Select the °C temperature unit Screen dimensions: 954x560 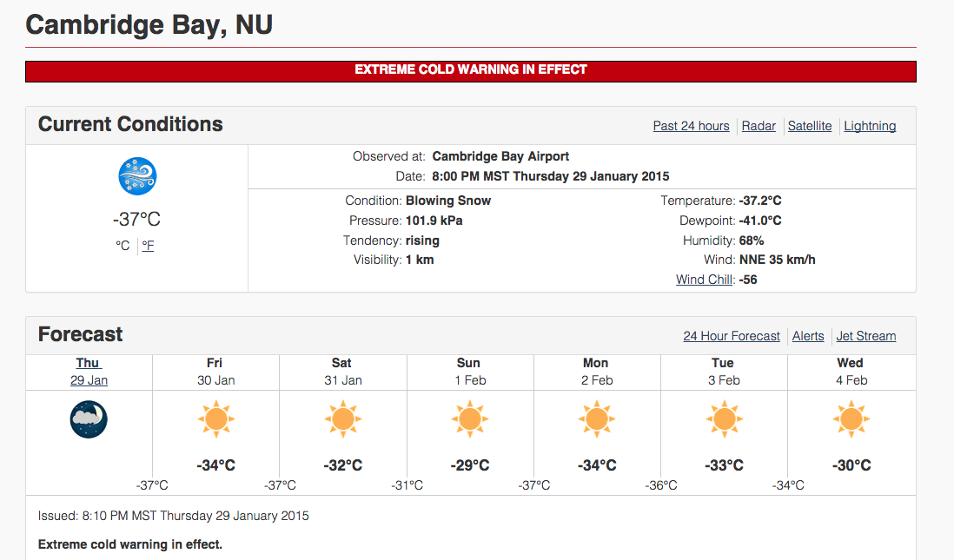click(x=123, y=246)
